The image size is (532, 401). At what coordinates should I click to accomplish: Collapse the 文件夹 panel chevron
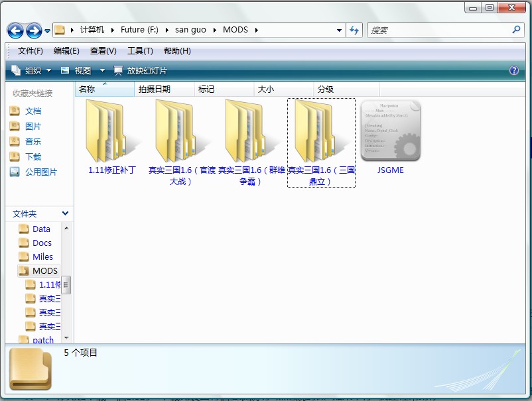65,213
